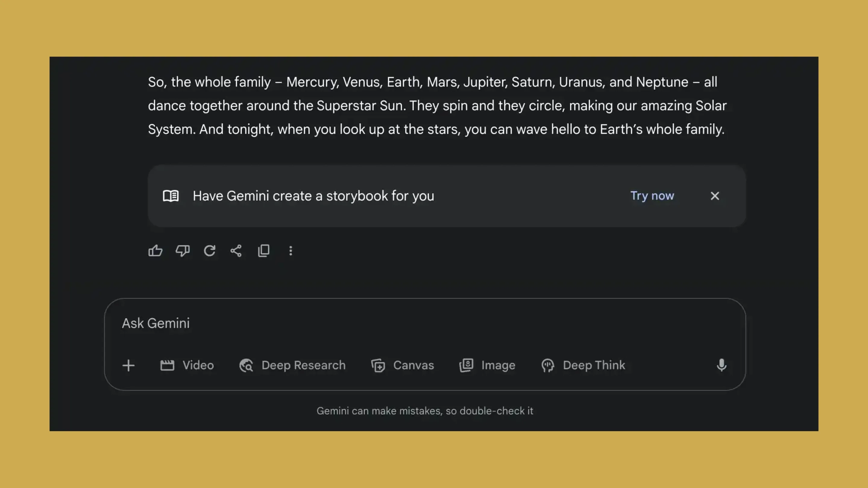This screenshot has width=868, height=488.
Task: Share the response via share icon
Action: click(x=236, y=251)
